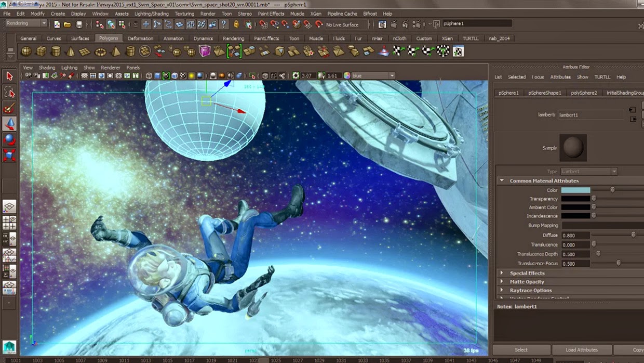Screen dimensions: 644x363
Task: Open the Color swatch in Common Material Attributes
Action: tap(577, 190)
